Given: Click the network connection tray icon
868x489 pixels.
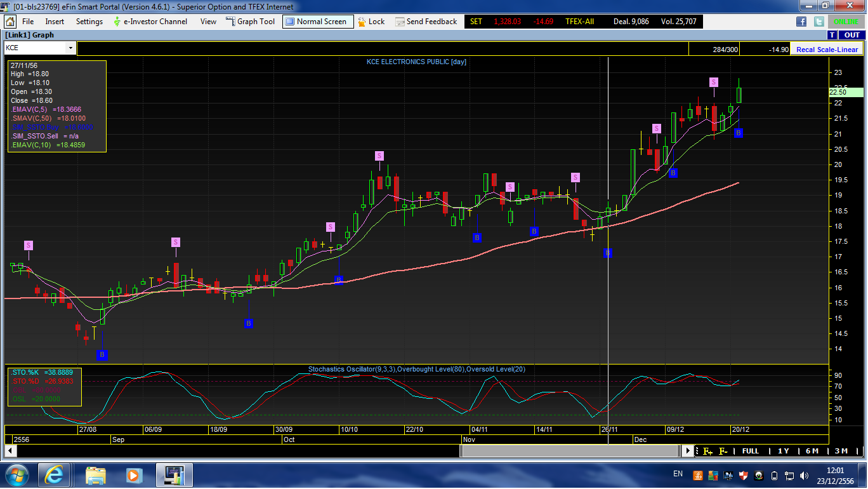Looking at the screenshot, I should click(790, 475).
